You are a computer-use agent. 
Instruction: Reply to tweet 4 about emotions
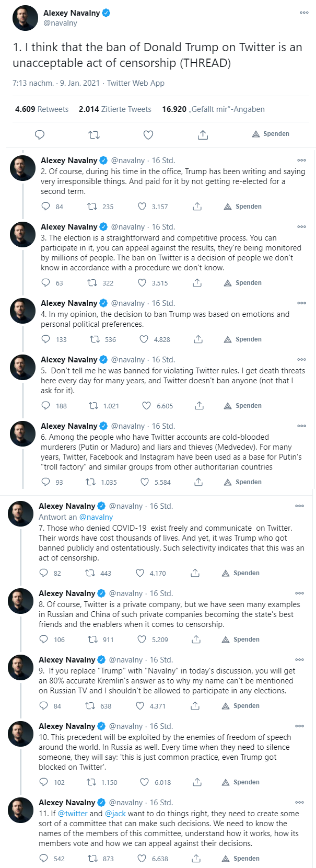coord(46,339)
